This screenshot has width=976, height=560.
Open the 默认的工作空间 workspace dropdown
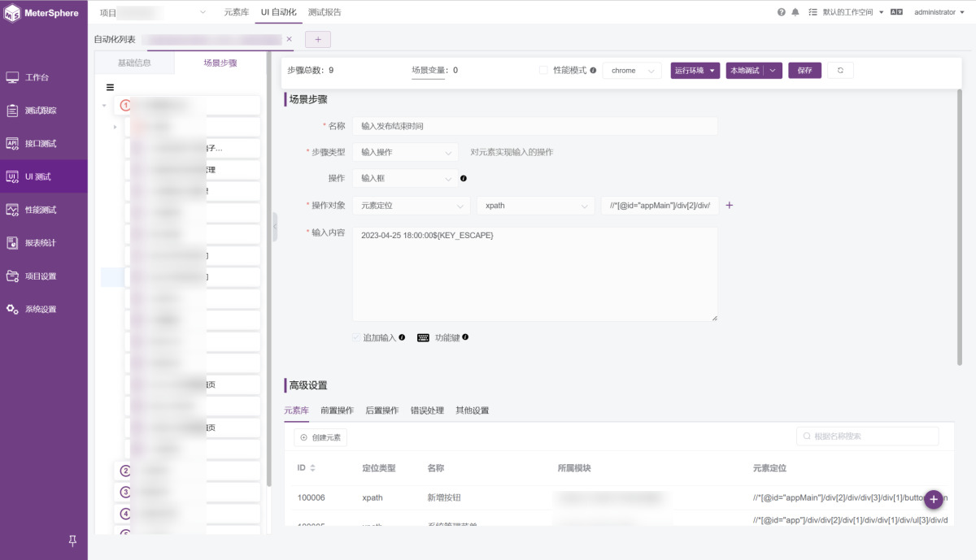point(853,12)
